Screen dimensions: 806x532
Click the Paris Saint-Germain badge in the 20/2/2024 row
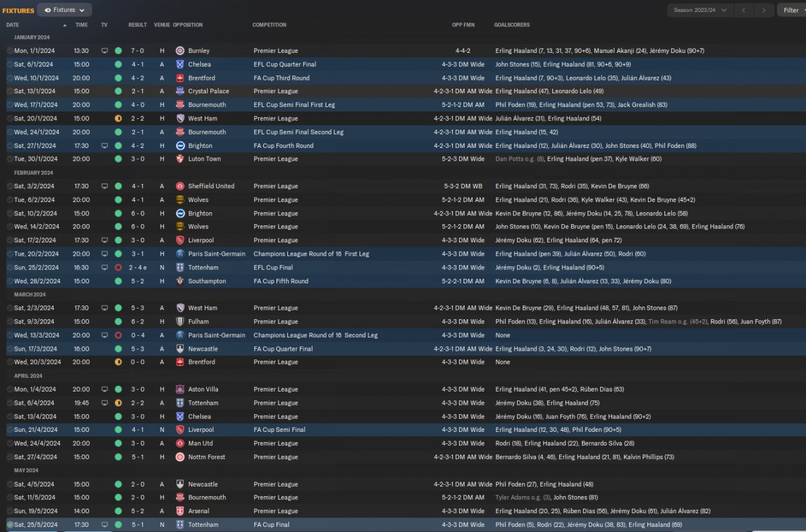pyautogui.click(x=180, y=254)
